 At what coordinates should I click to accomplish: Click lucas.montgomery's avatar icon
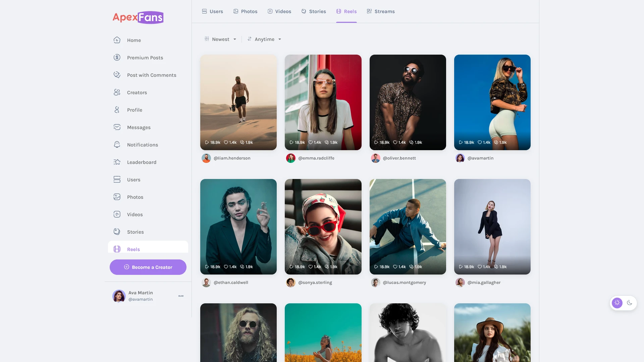tap(375, 283)
